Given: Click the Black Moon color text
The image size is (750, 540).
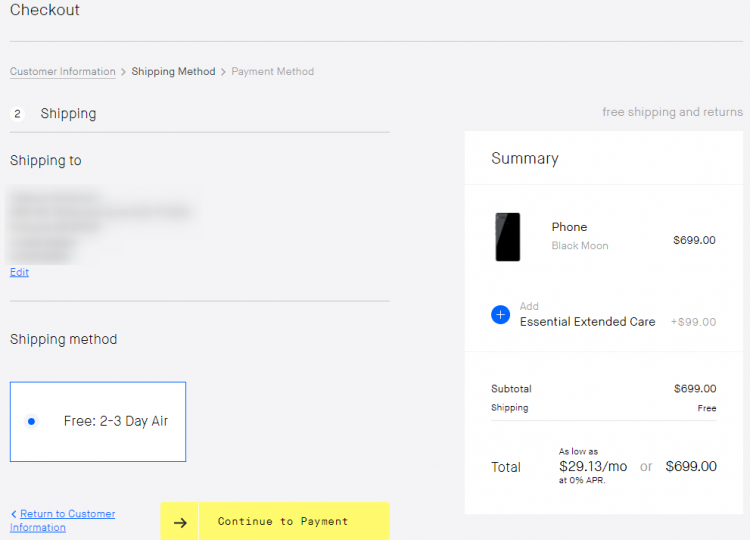Looking at the screenshot, I should click(580, 245).
